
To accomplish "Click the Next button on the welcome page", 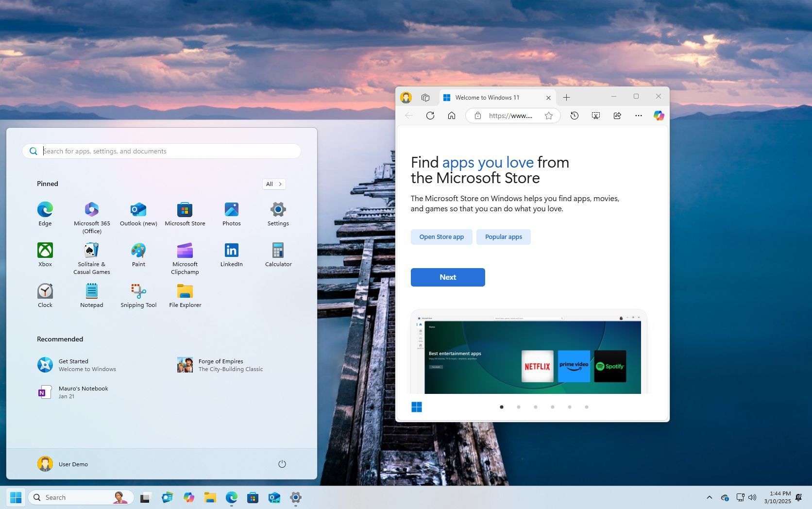I will [x=447, y=277].
